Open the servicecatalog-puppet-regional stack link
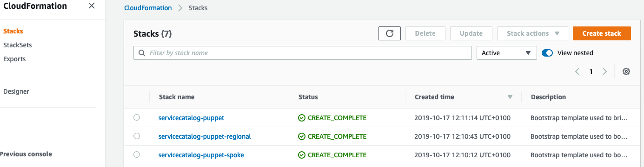 click(x=205, y=136)
